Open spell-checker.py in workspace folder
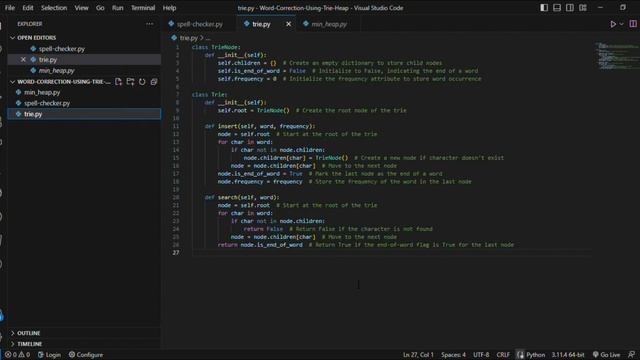This screenshot has height=360, width=640. pyautogui.click(x=84, y=103)
